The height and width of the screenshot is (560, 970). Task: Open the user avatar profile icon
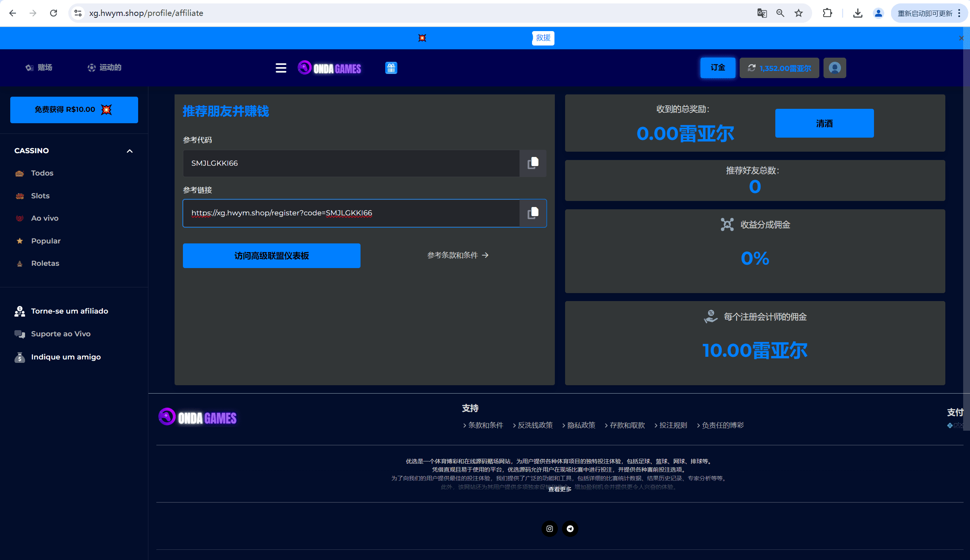pyautogui.click(x=834, y=68)
